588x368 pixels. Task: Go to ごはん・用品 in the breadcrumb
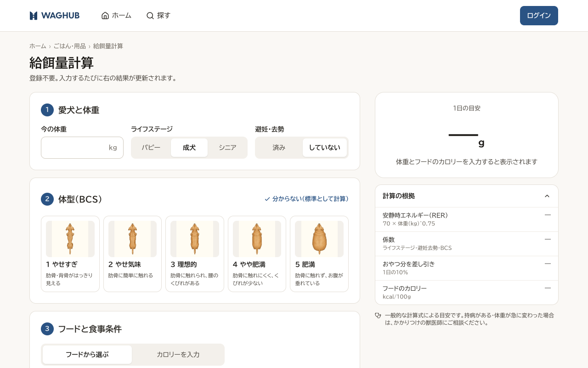coord(70,46)
